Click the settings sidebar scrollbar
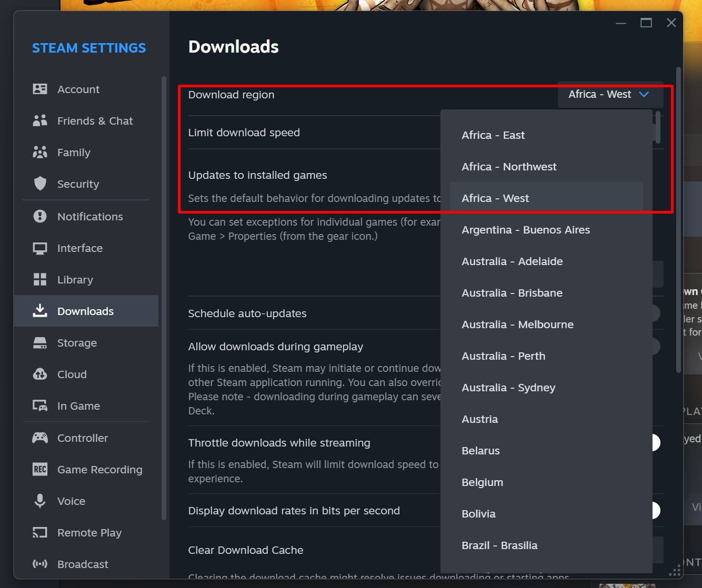 (164, 298)
